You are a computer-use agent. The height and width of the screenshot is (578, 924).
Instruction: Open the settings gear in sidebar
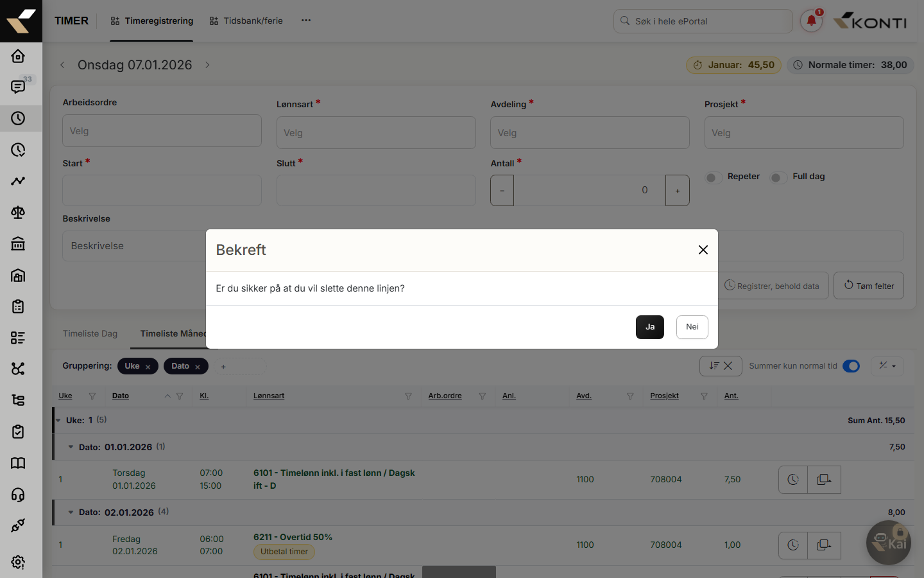click(18, 562)
